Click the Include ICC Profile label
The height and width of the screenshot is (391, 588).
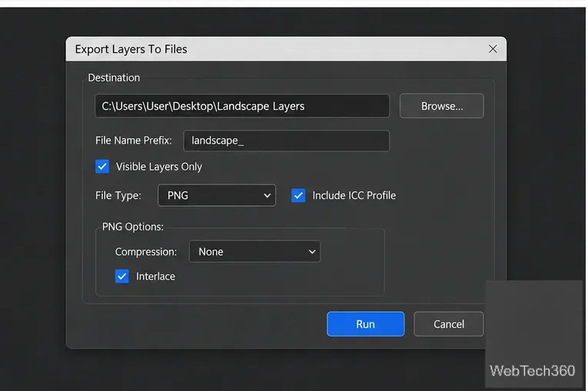(354, 195)
